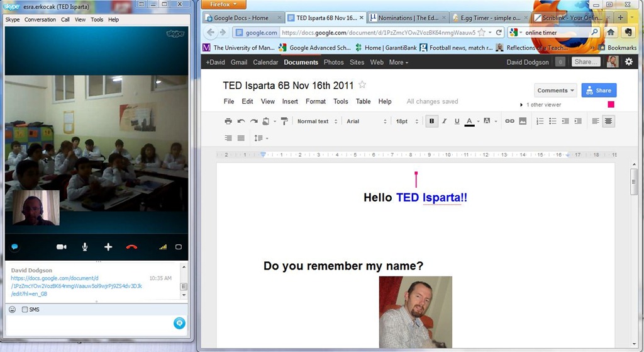Undo the last change in Docs
644x352 pixels.
coord(241,121)
